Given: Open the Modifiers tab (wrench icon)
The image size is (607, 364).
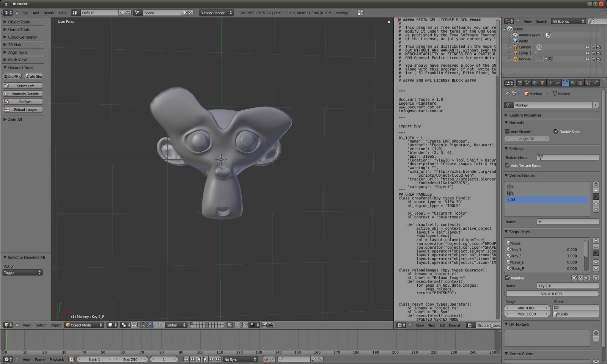Looking at the screenshot, I should (x=558, y=83).
